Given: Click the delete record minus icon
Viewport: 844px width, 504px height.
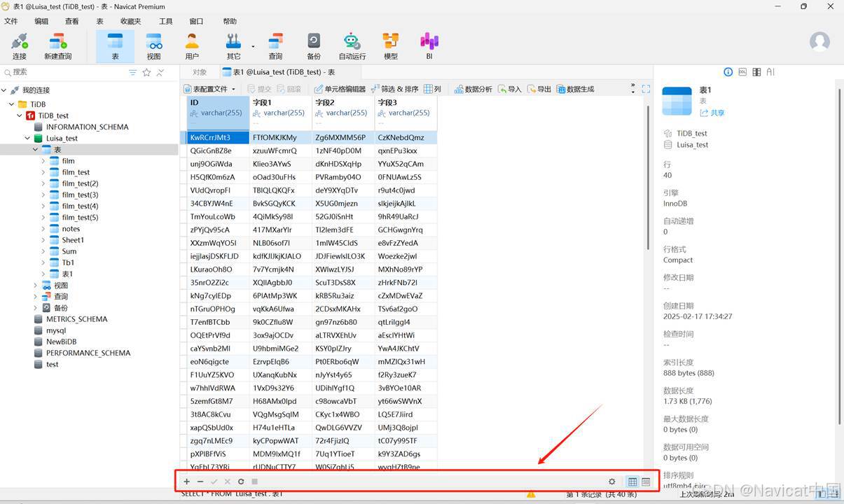Looking at the screenshot, I should pos(200,482).
